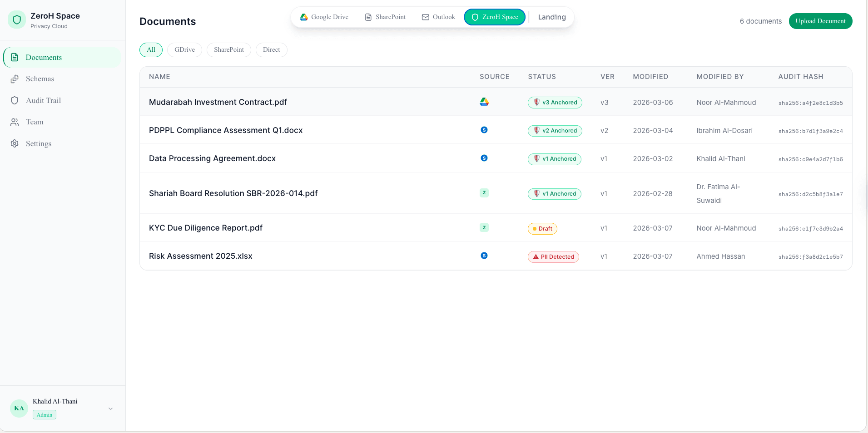
Task: Select the Audit Trail shield icon
Action: click(15, 100)
